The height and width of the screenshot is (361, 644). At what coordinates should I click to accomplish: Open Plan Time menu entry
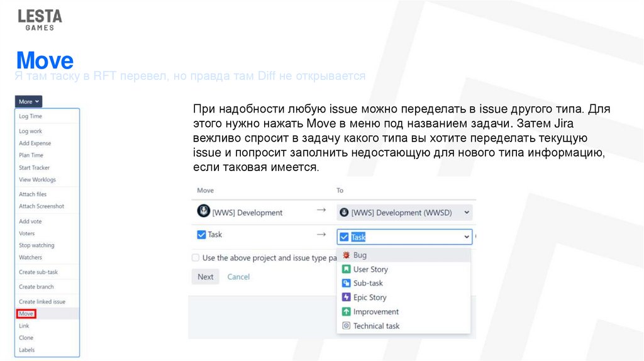pos(47,155)
